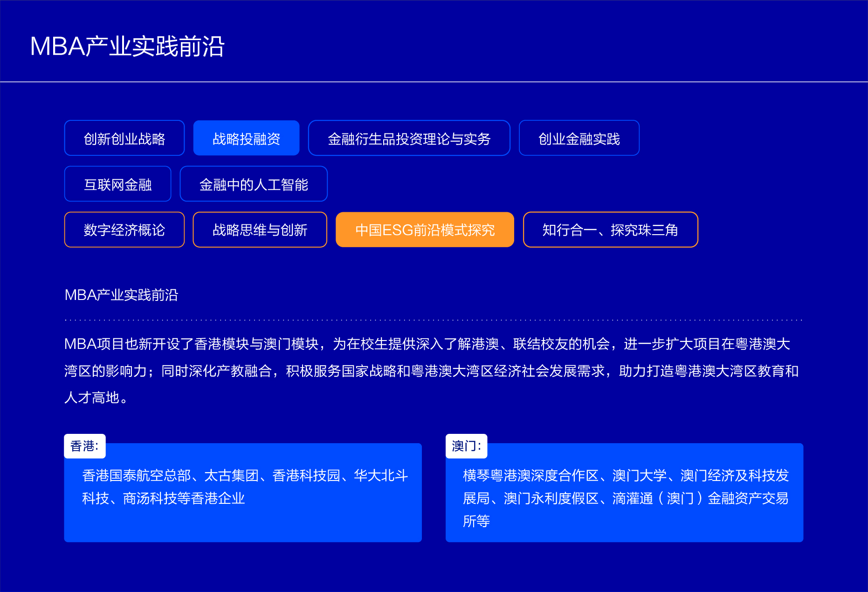Click the Hong Kong enterprises list text
This screenshot has width=868, height=592.
(x=245, y=487)
